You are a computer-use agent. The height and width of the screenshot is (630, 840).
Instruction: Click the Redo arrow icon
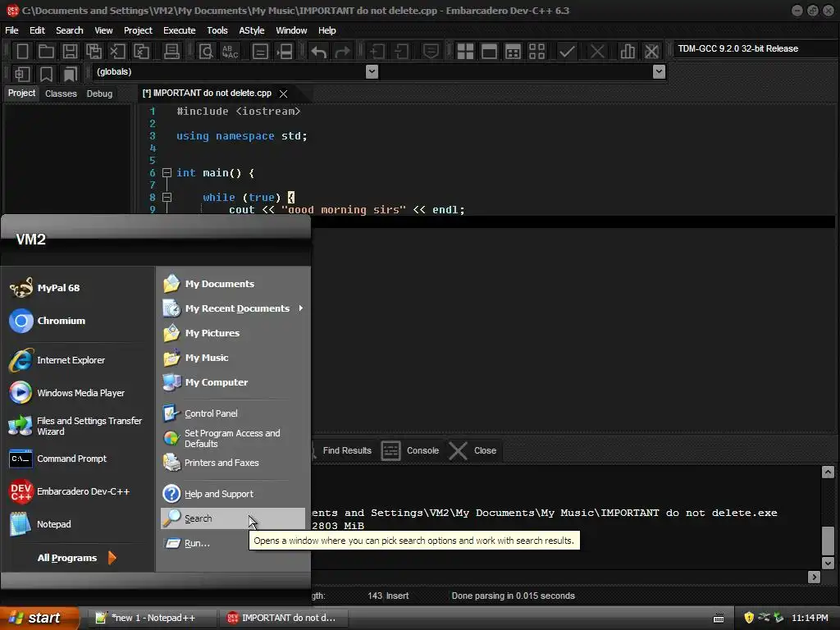point(343,52)
